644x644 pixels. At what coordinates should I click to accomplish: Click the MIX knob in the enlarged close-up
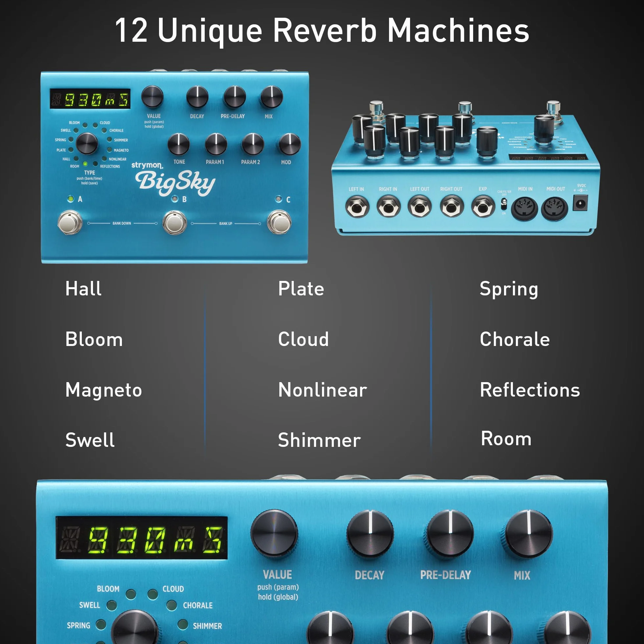pos(529,534)
